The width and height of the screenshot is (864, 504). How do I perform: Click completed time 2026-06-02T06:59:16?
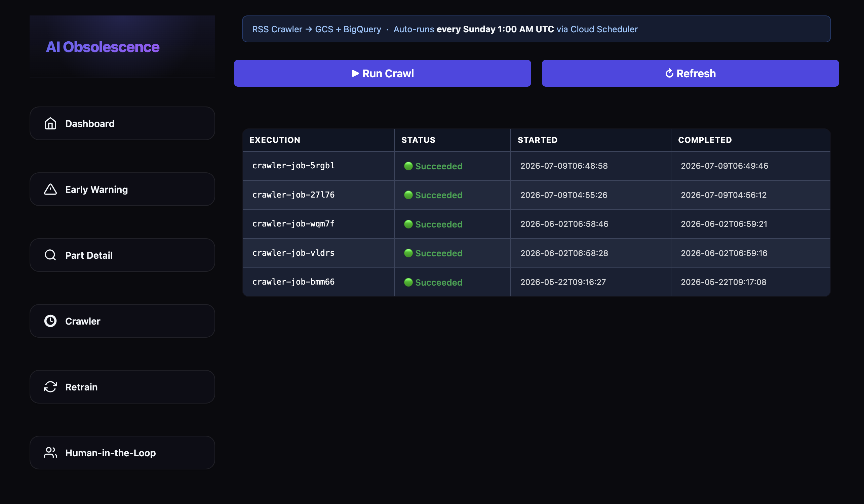[724, 253]
